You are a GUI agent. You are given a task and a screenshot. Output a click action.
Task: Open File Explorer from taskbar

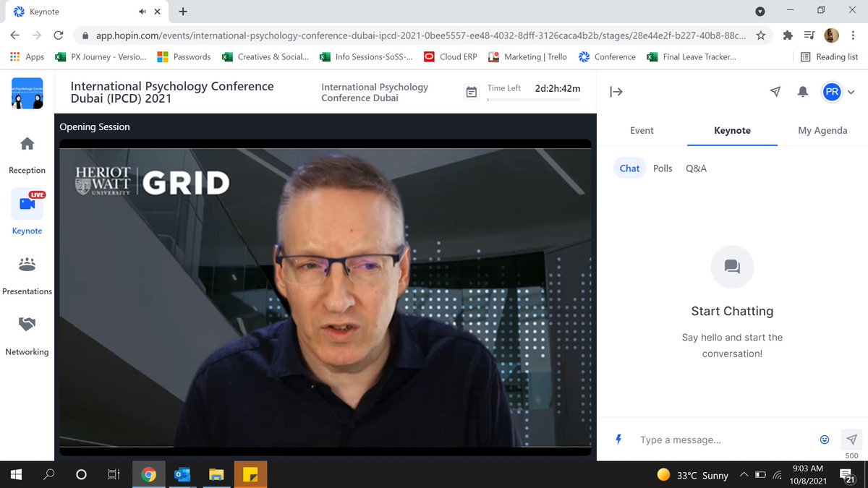[x=216, y=474]
